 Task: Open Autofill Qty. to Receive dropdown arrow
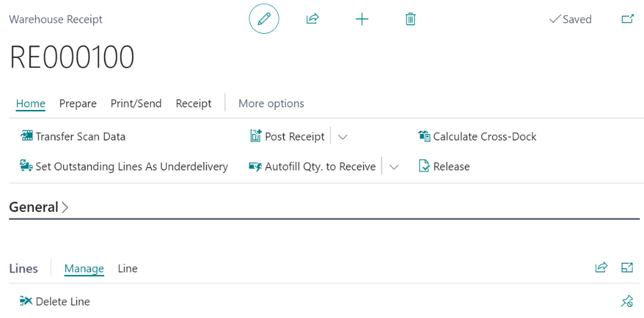pos(394,166)
